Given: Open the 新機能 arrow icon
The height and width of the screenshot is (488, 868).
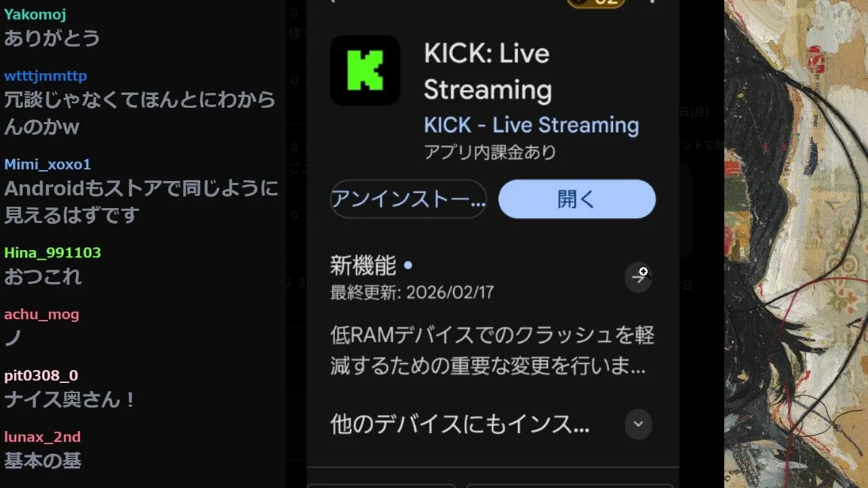Looking at the screenshot, I should 638,277.
